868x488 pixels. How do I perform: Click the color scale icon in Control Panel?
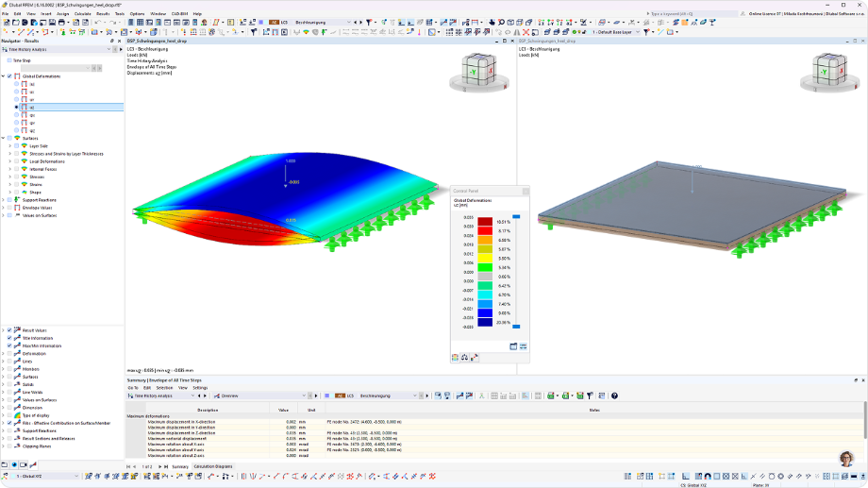point(455,358)
